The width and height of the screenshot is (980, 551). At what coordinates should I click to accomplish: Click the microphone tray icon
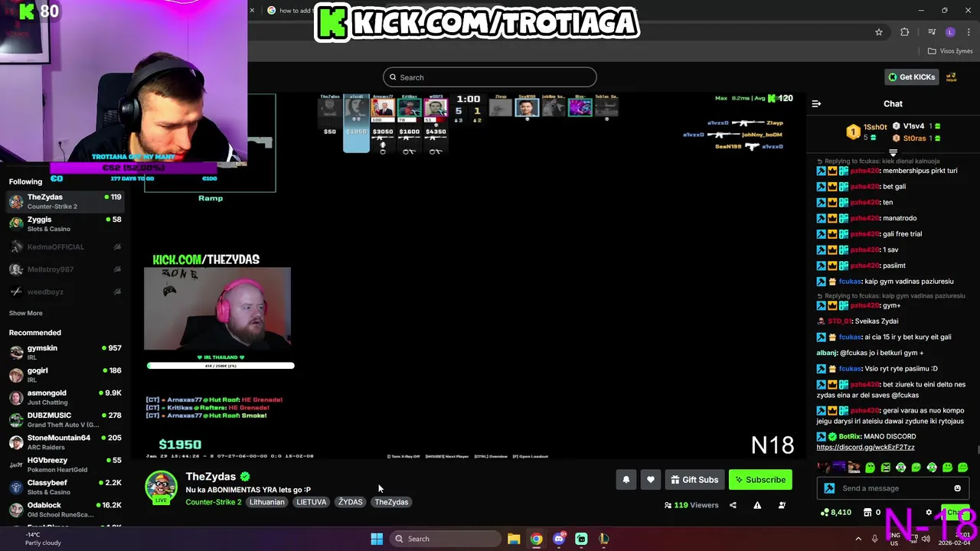click(x=874, y=539)
